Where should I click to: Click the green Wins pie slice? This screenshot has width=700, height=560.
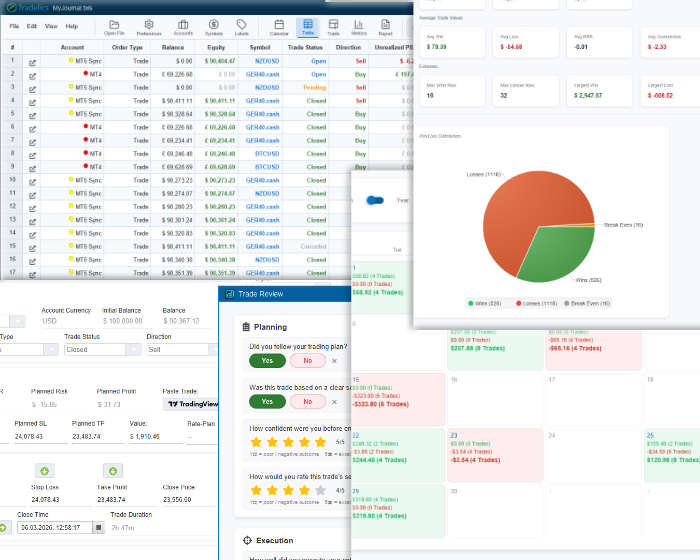point(558,252)
